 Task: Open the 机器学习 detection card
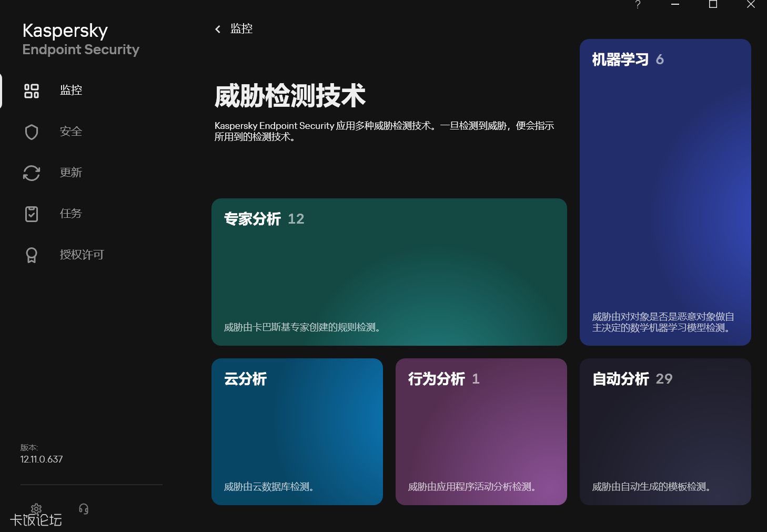click(x=665, y=192)
